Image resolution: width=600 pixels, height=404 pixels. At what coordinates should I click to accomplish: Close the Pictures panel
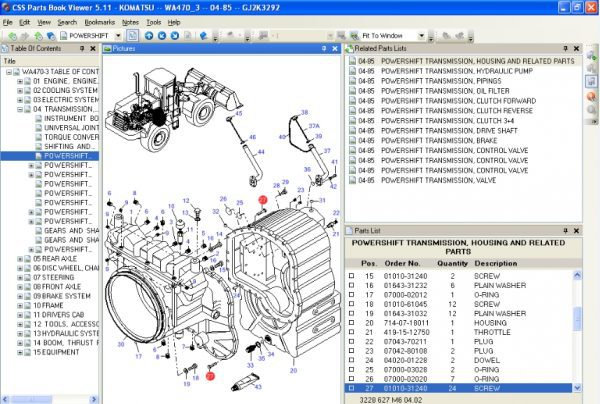[336, 48]
